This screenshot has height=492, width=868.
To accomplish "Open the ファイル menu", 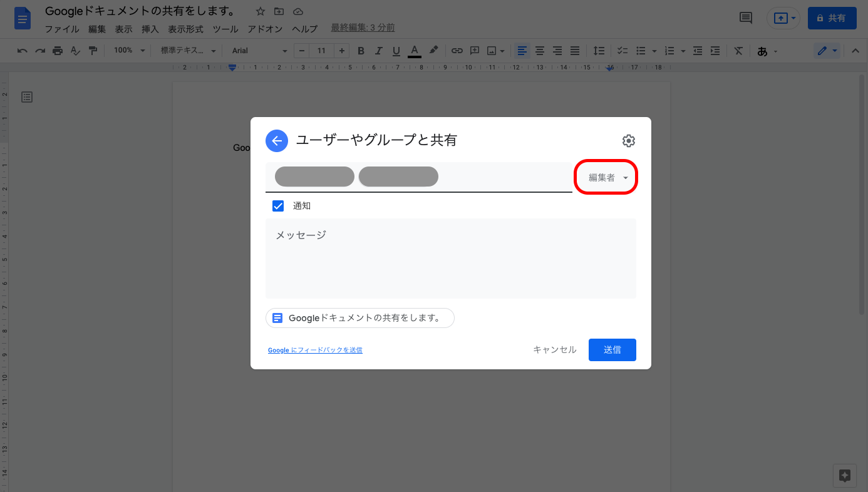I will pyautogui.click(x=62, y=29).
